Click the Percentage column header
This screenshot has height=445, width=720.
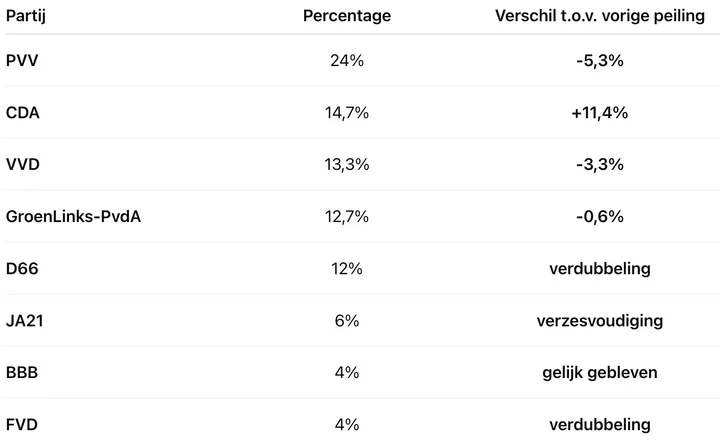coord(347,16)
